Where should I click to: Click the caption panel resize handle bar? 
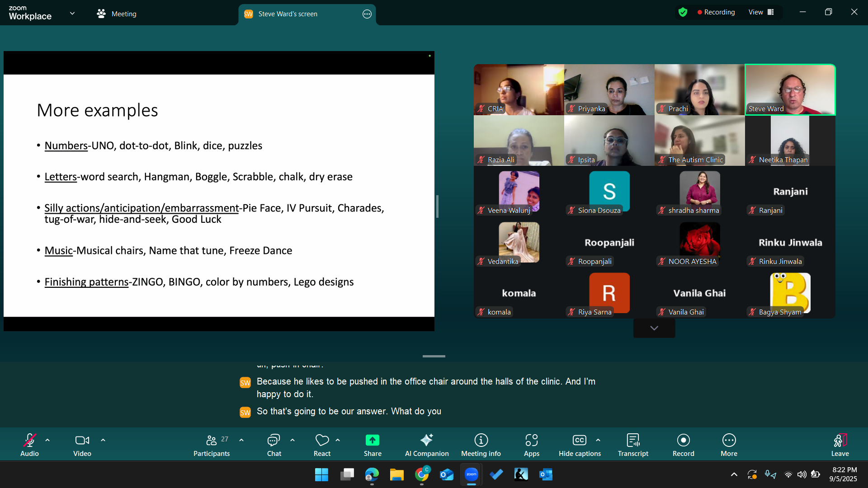[x=434, y=357]
